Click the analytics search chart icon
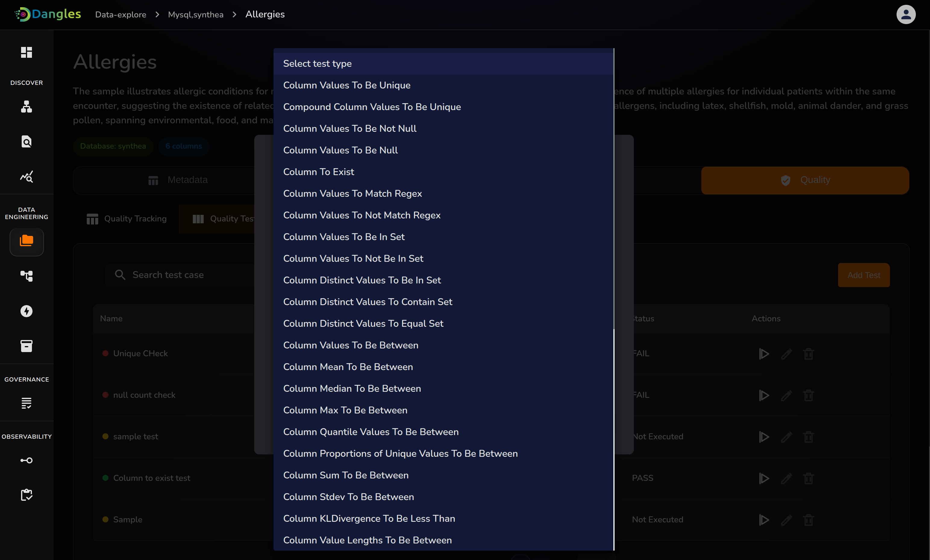This screenshot has height=560, width=930. coord(27,176)
